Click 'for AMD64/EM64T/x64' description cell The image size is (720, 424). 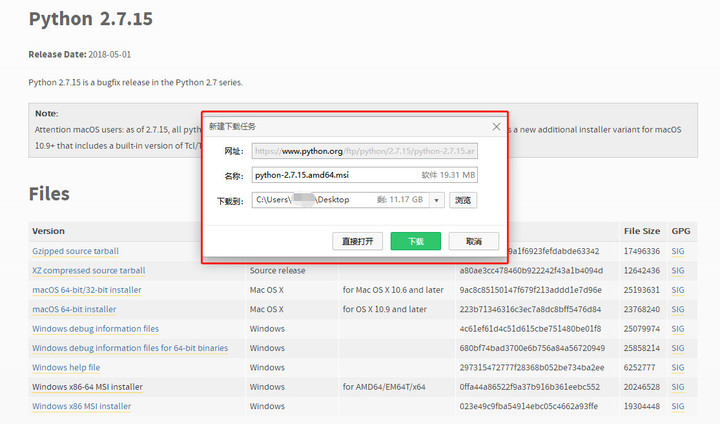point(384,387)
